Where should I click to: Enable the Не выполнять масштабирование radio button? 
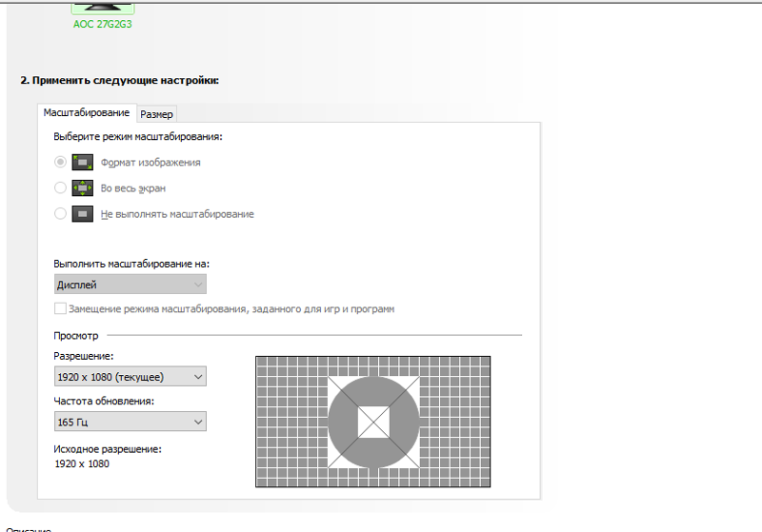point(61,214)
